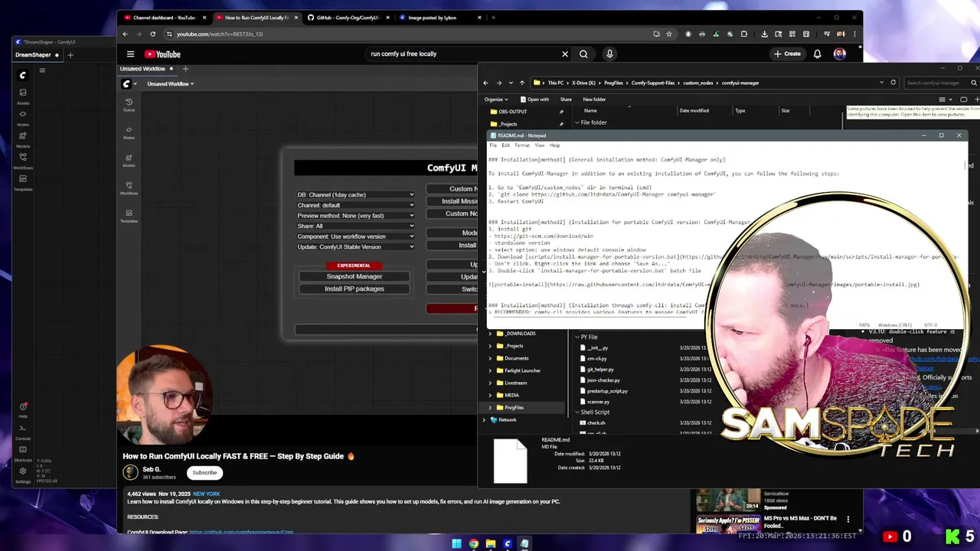Switch to Image posted by Lykon tab
Screen dimensions: 980x551
click(439, 18)
